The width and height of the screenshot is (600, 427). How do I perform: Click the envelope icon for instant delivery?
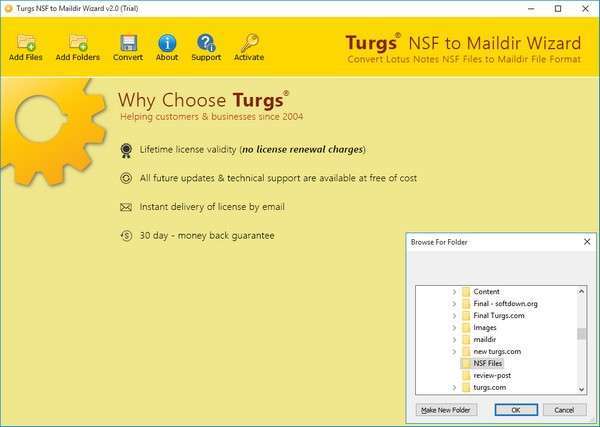(126, 207)
